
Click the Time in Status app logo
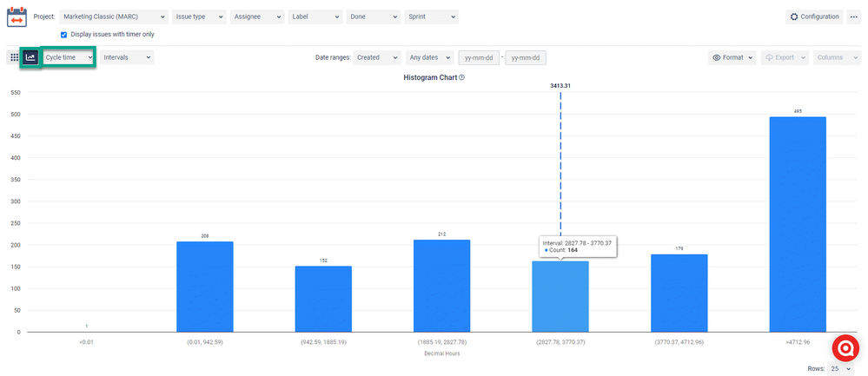click(17, 17)
